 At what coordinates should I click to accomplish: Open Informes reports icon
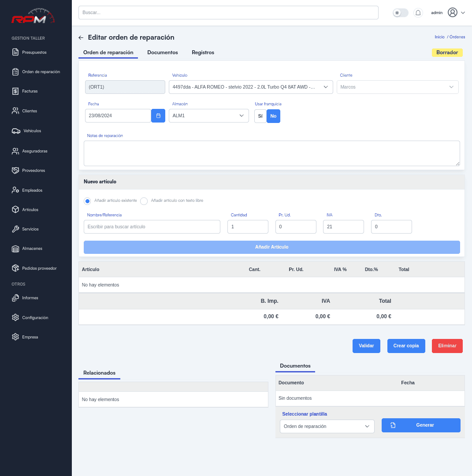click(15, 298)
